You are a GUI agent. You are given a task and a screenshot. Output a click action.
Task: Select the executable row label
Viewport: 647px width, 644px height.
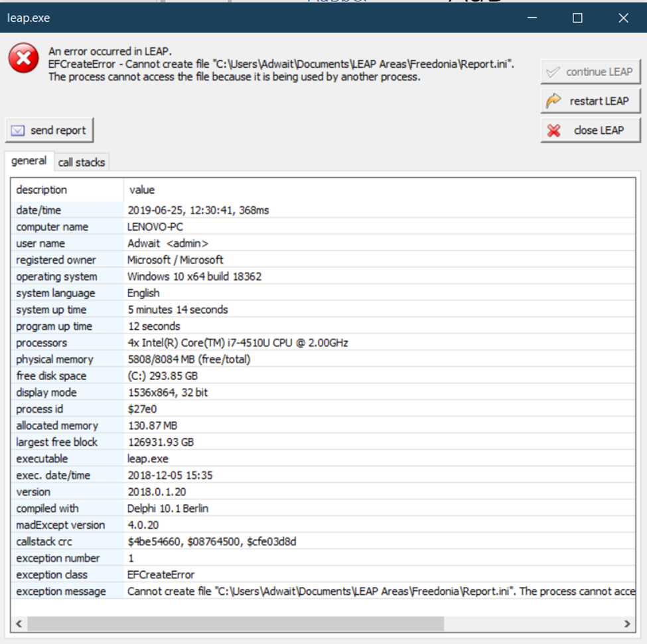tap(42, 459)
